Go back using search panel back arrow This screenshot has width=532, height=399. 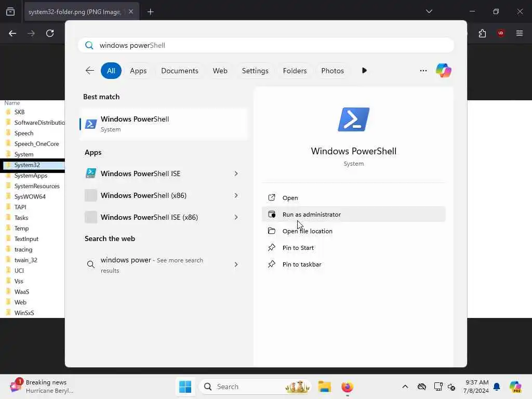[89, 71]
